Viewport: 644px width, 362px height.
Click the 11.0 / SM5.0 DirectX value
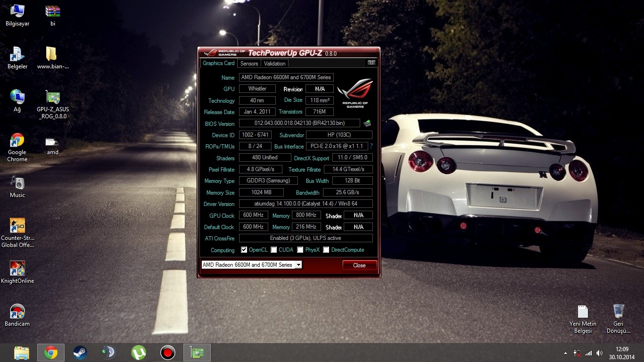352,157
